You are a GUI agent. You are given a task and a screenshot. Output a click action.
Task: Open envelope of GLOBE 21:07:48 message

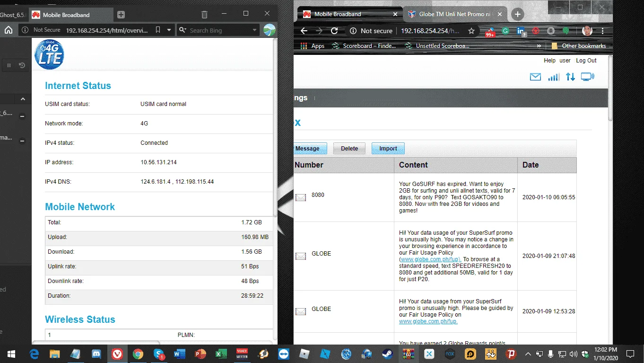(301, 256)
